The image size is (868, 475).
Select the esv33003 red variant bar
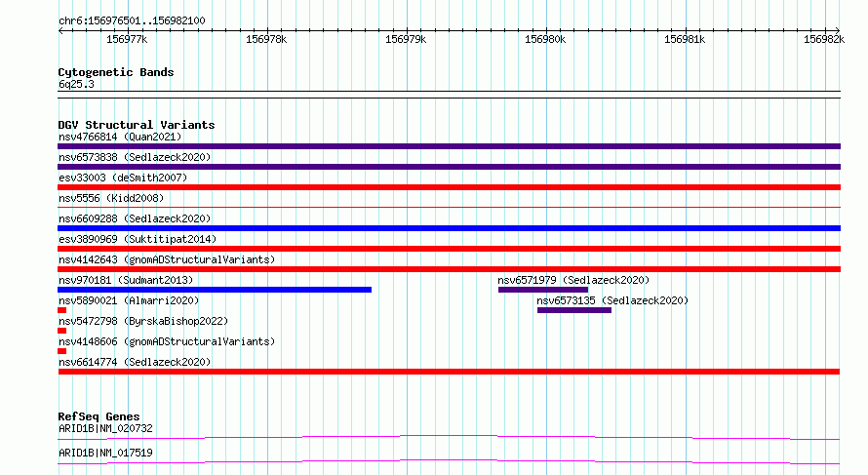click(449, 187)
